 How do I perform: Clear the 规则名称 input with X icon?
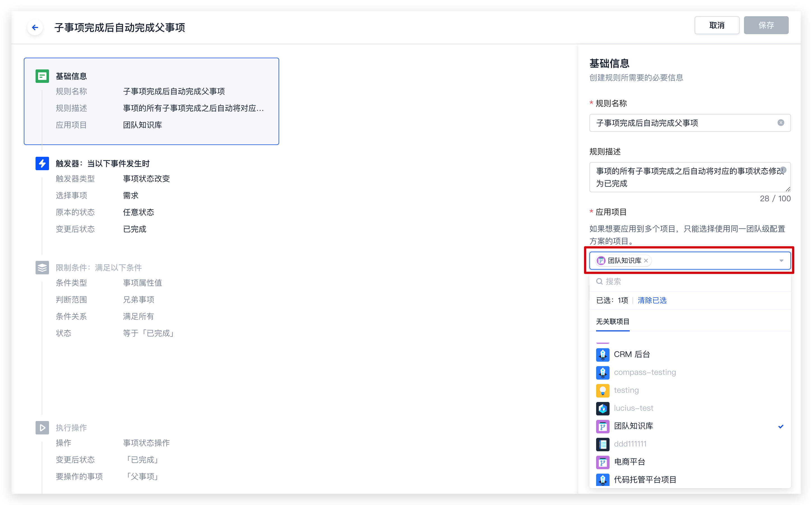[x=781, y=123]
